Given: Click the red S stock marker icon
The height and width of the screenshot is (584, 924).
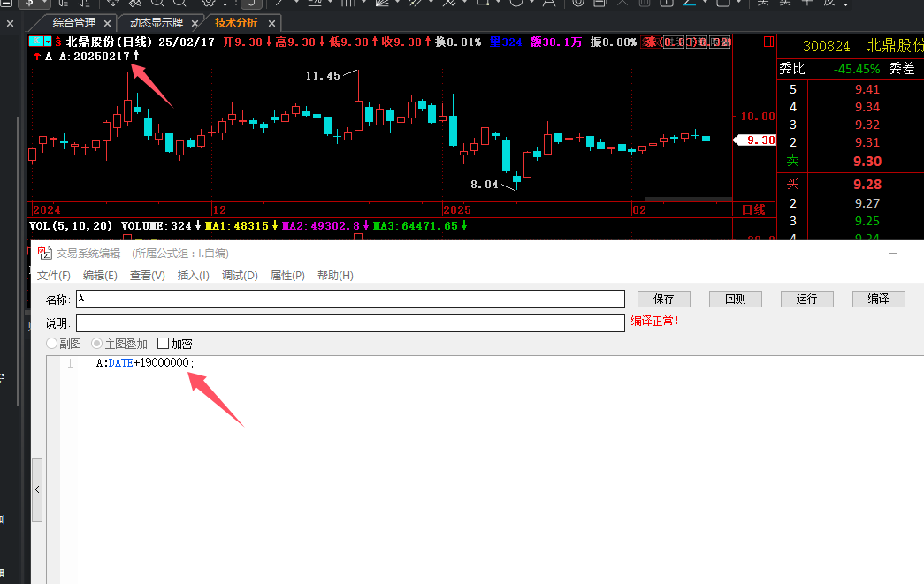Looking at the screenshot, I should [x=58, y=42].
